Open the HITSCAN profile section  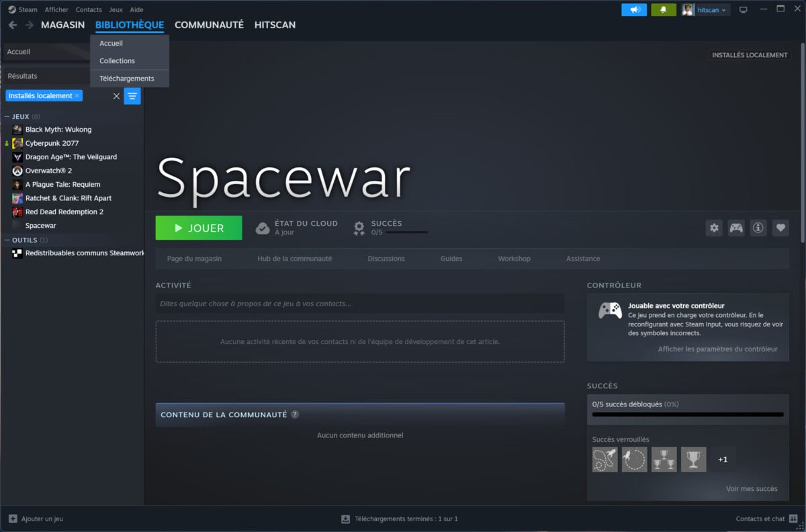click(275, 25)
